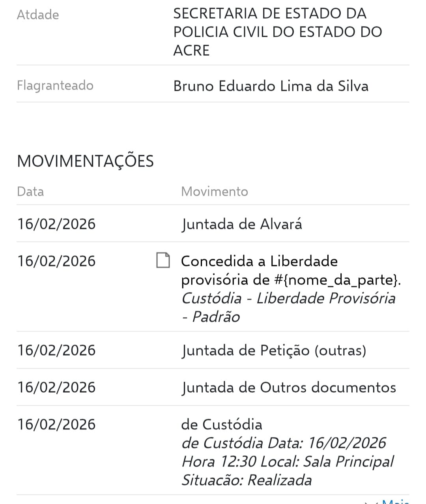This screenshot has width=426, height=504.
Task: Click the date of Juntada de Alvará row
Action: click(56, 224)
